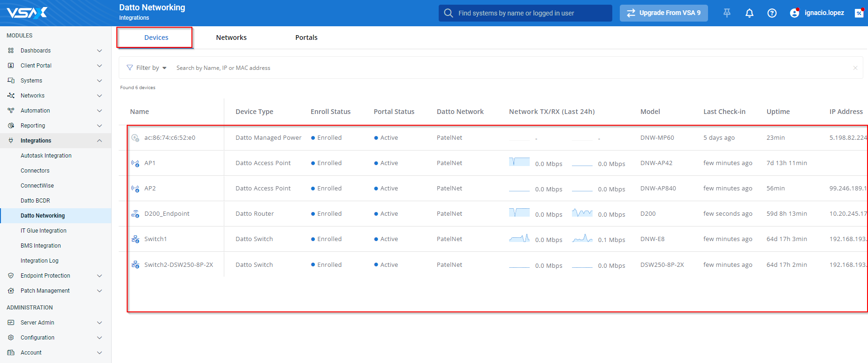Click the Switch1 device icon

tap(135, 239)
